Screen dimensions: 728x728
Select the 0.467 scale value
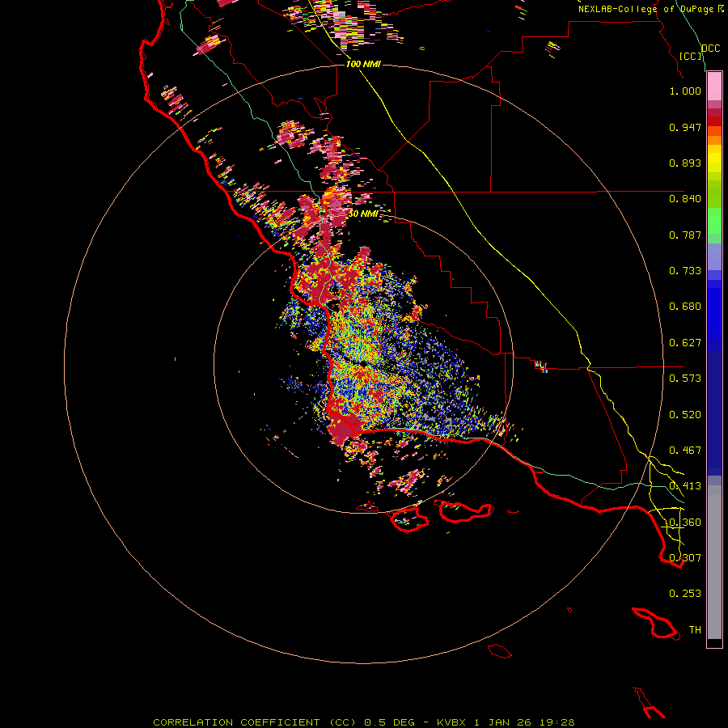click(x=685, y=451)
